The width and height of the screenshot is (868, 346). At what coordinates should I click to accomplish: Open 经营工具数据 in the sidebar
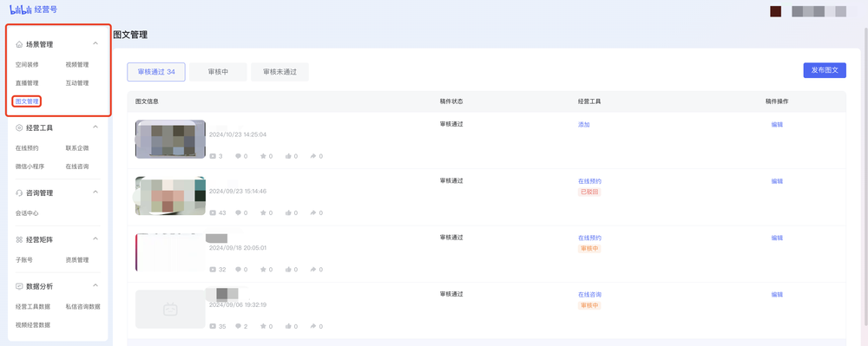point(33,306)
